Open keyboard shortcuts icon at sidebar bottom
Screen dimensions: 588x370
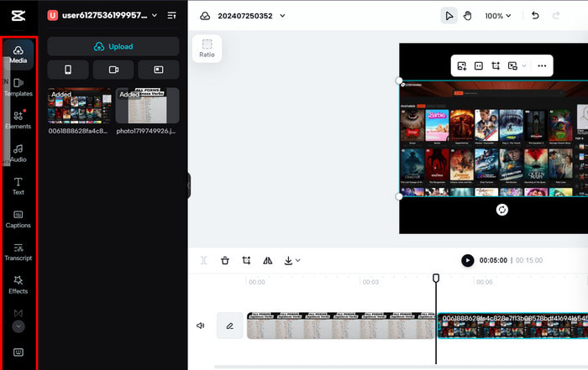(18, 352)
